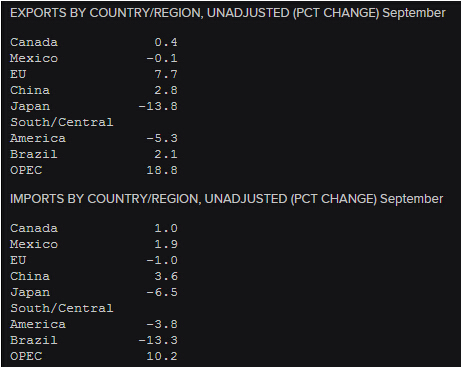Select the Japan exports value -13.8

158,106
